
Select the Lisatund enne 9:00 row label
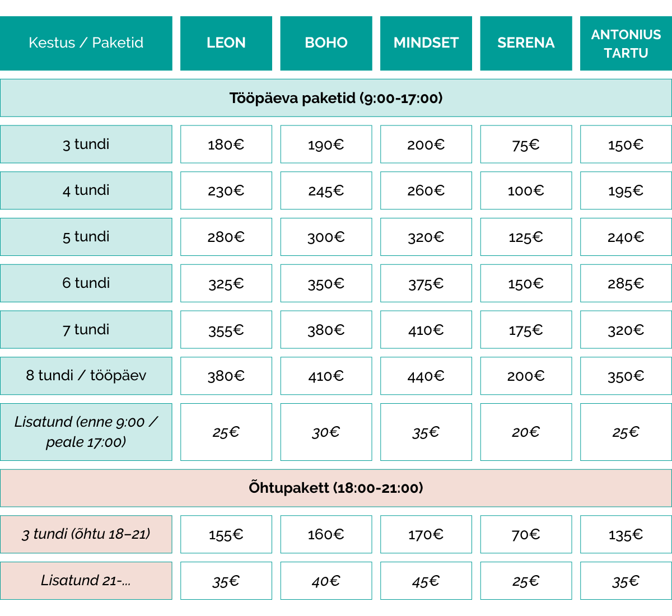[86, 432]
